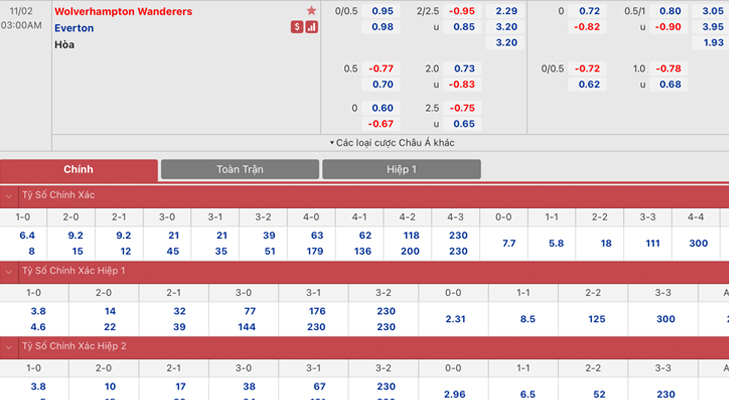This screenshot has width=729, height=400.
Task: Select the 3.20 draw odds under Hòa
Action: (x=506, y=43)
